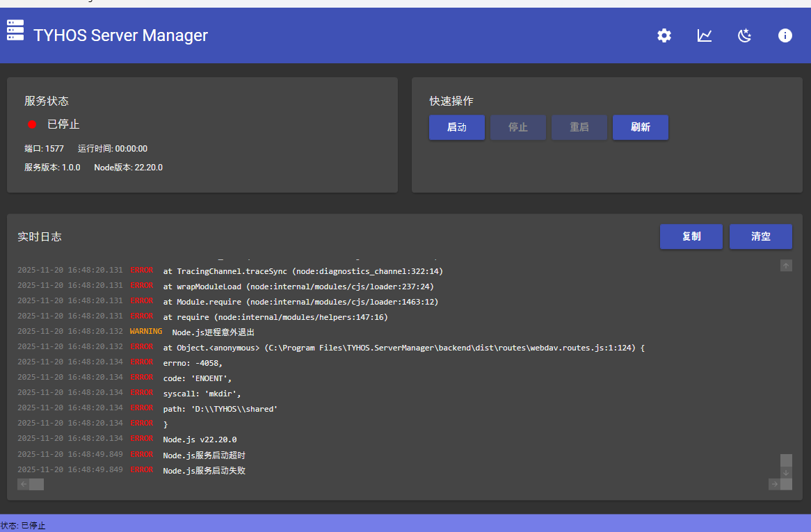Click the horizontal log scrollbar thumb

tap(37, 485)
